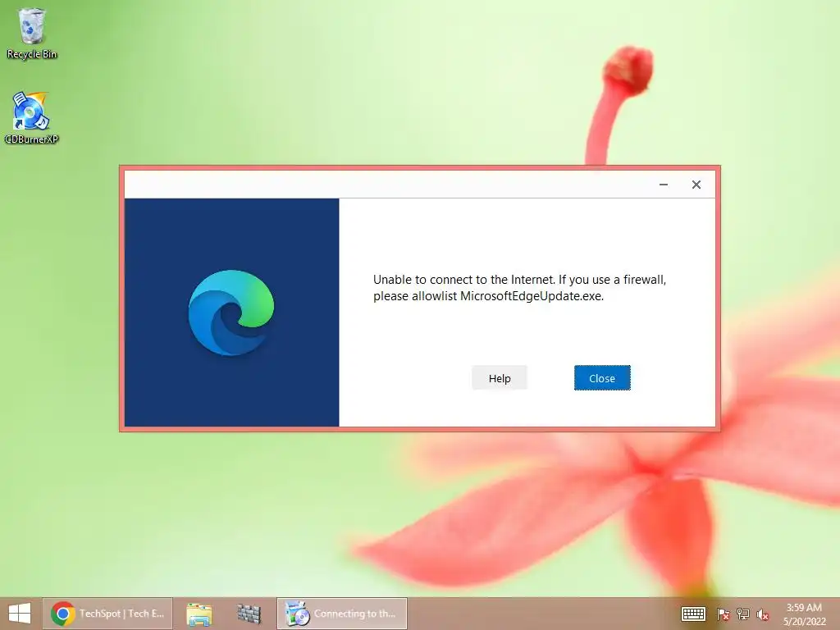Click the network status tray icon
840x630 pixels.
coord(743,614)
